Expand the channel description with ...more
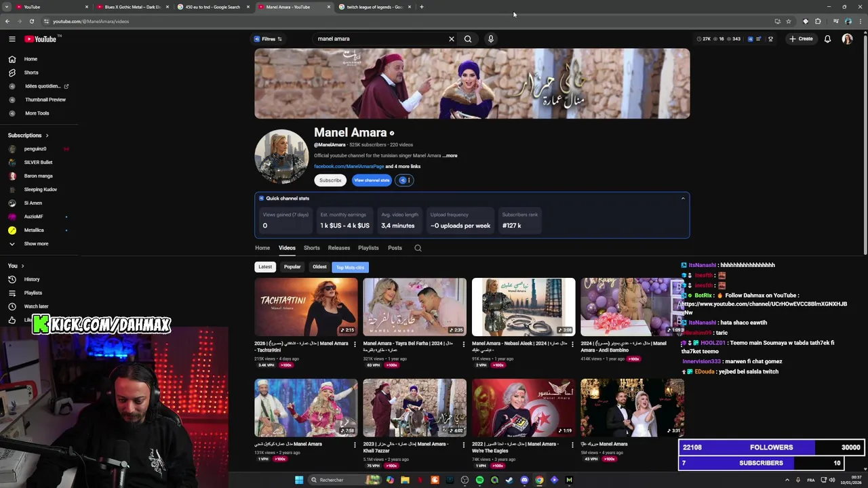This screenshot has height=488, width=868. tap(450, 156)
